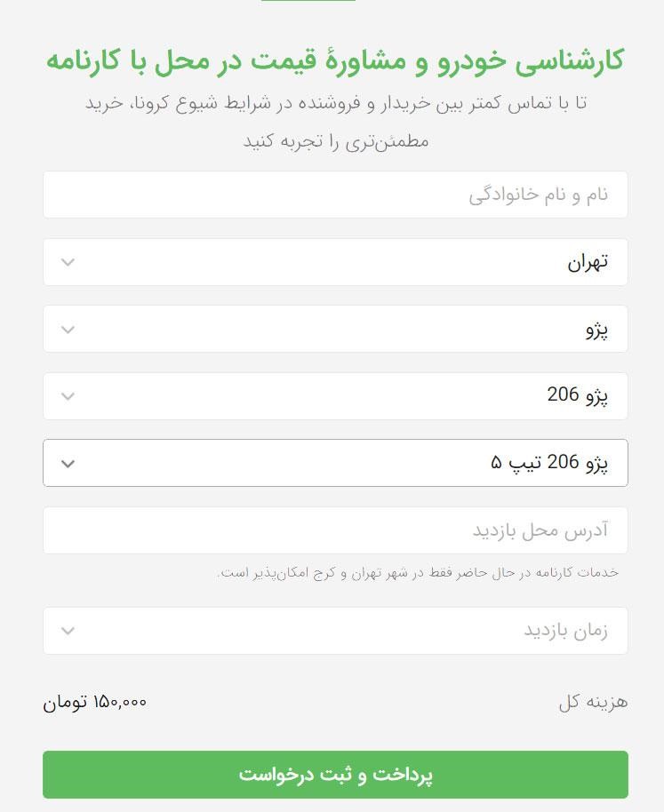The width and height of the screenshot is (664, 812).
Task: Open the تهران city dropdown
Action: pos(335,262)
